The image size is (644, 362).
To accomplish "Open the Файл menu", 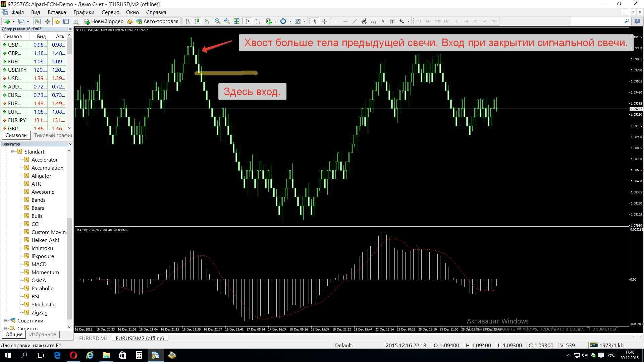I will (x=17, y=12).
